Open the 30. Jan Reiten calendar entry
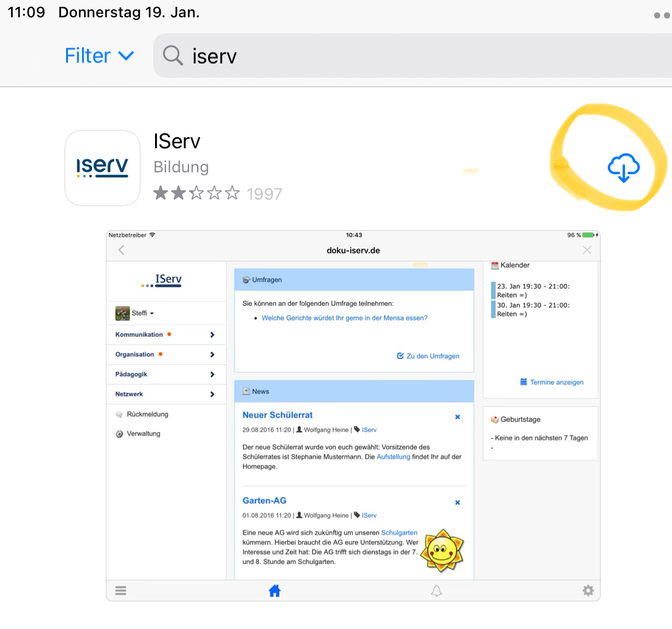This screenshot has width=672, height=629. [533, 310]
